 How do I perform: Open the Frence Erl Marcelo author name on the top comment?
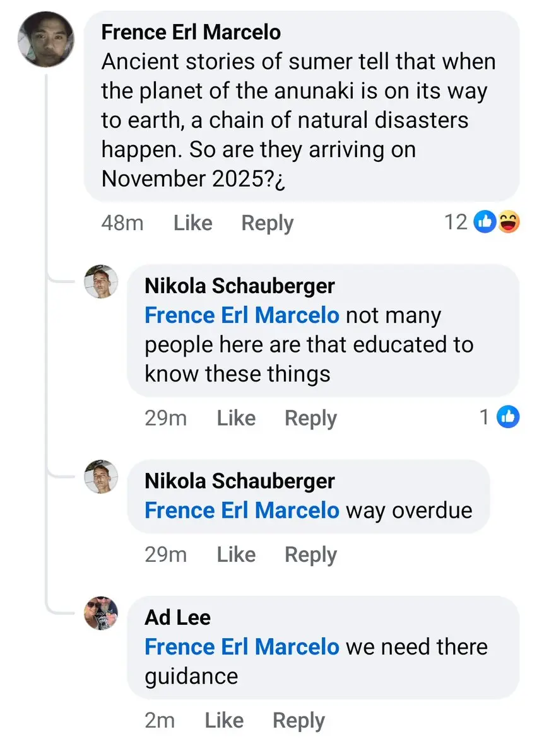[191, 32]
